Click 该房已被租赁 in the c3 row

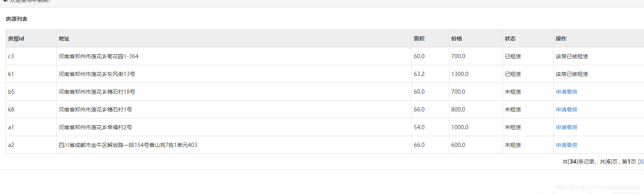(572, 56)
